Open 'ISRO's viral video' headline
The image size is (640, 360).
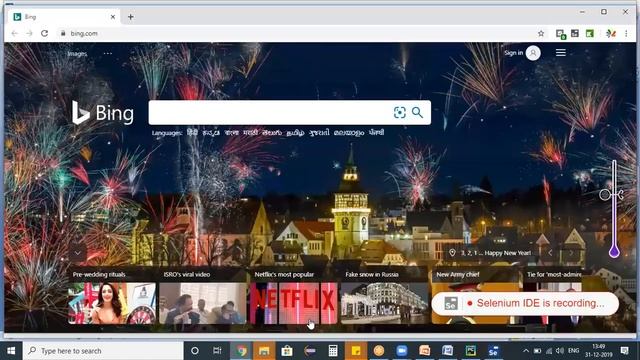pyautogui.click(x=187, y=275)
